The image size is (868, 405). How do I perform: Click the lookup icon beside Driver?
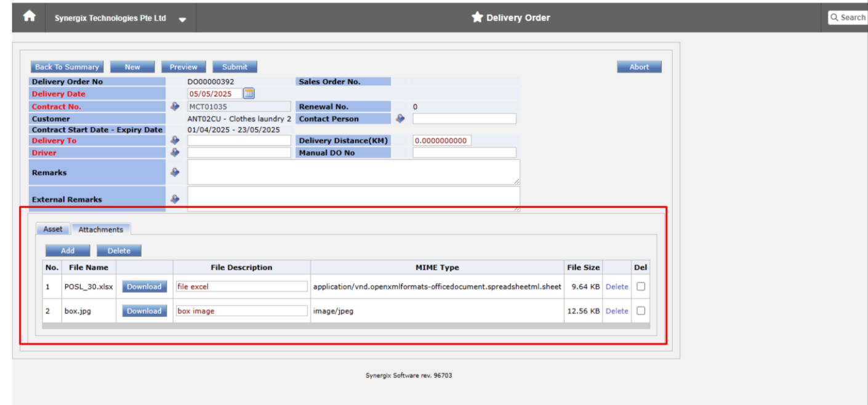tap(175, 152)
